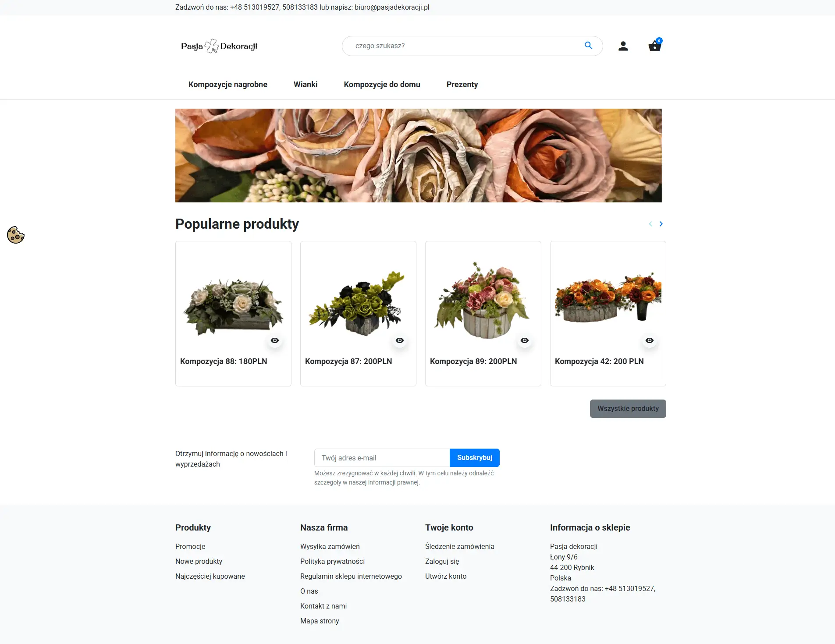Quick view Kompozycja 89 eye icon

525,340
